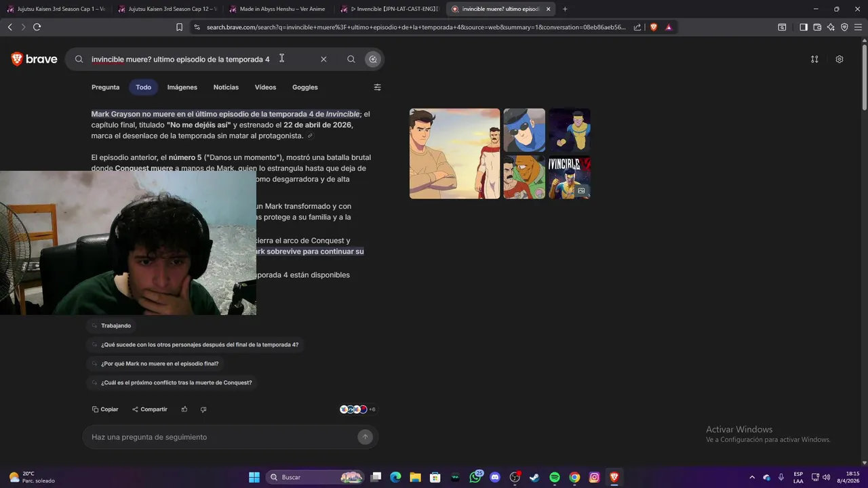
Task: Switch to Jujutsu Kaisen 3rd Season Cap 12 tab
Action: [x=167, y=9]
